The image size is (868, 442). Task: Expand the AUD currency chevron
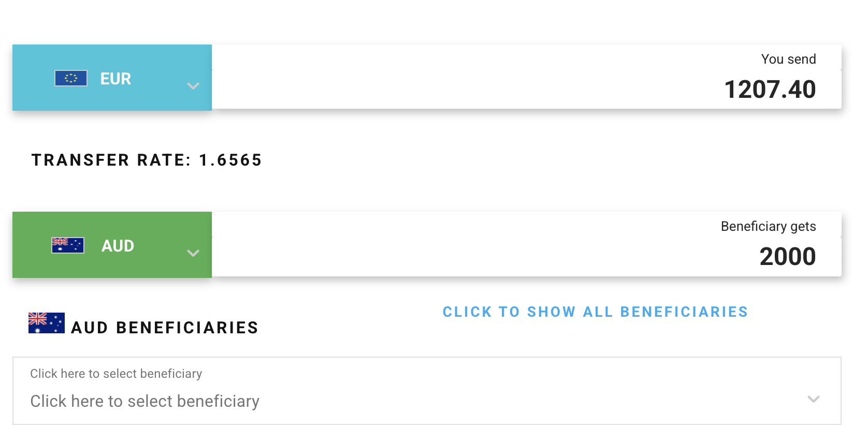[193, 253]
